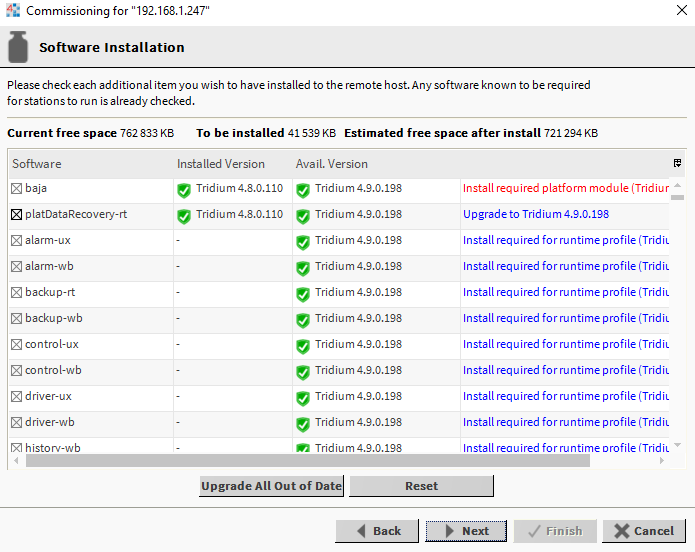
Task: Uncheck the alarm-wb checkbox
Action: (16, 267)
